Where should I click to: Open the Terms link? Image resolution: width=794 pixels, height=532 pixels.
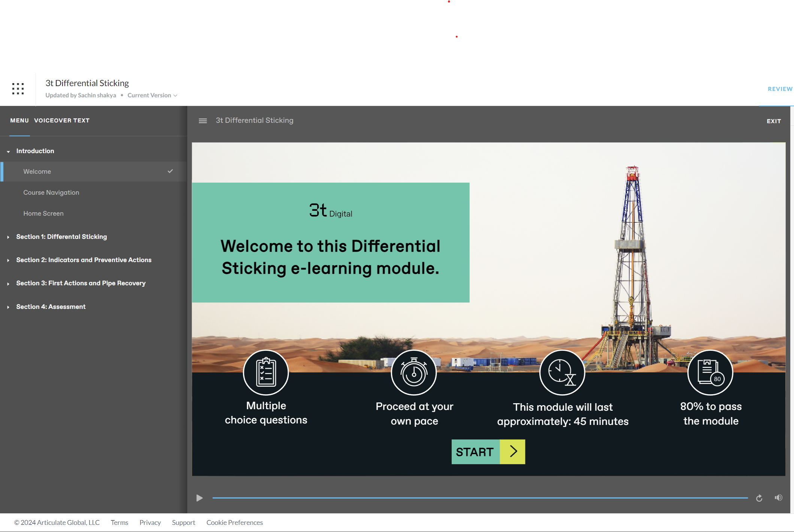(119, 522)
